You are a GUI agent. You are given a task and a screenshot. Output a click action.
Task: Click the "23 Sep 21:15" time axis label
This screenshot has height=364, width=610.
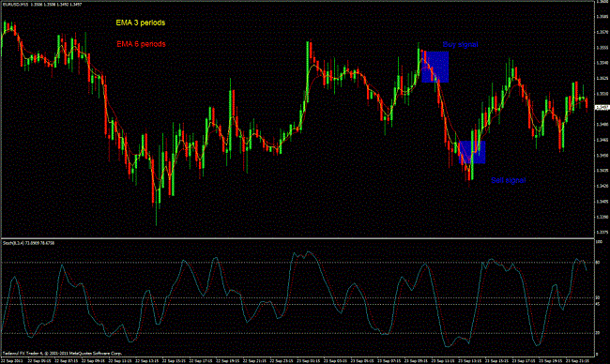point(577,361)
